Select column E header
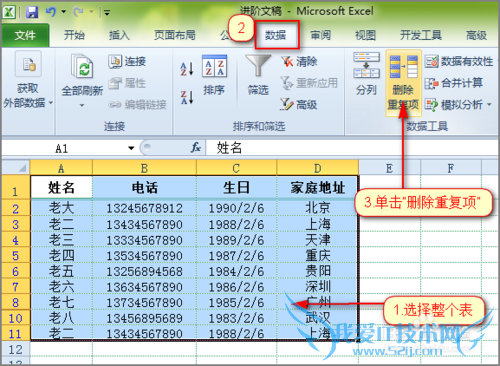500x366 pixels. tap(390, 168)
